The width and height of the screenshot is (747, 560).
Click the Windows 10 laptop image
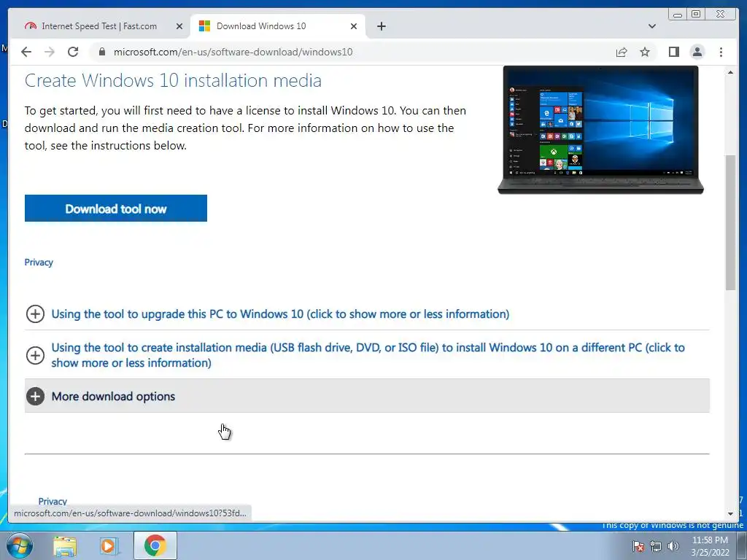click(x=600, y=130)
